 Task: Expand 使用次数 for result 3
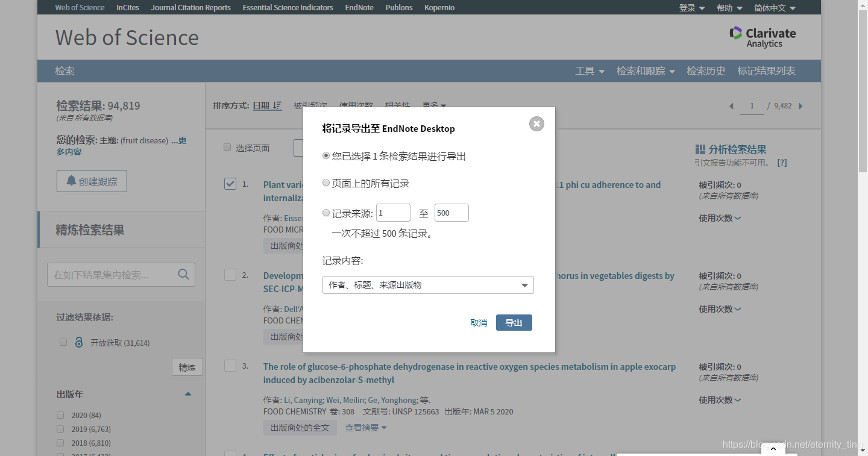coord(720,400)
